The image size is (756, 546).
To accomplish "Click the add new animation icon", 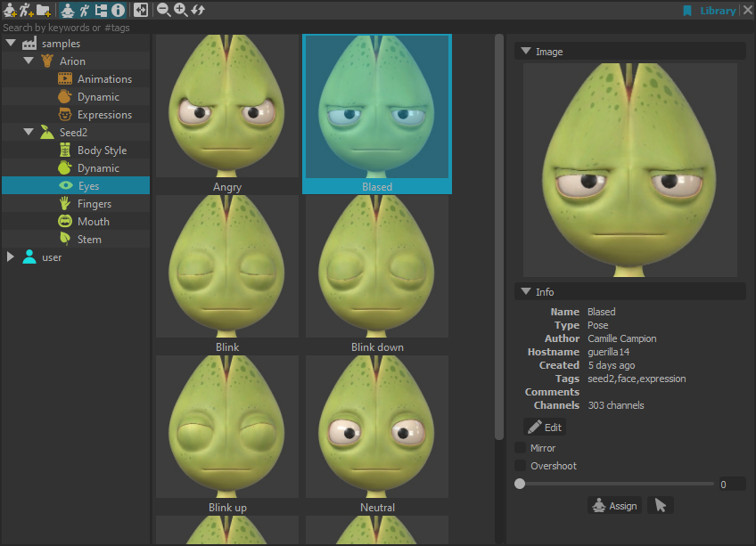I will click(x=26, y=11).
